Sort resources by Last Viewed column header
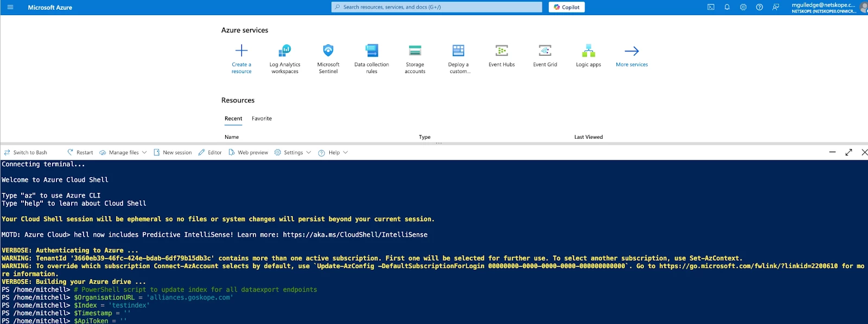868x324 pixels. coord(589,137)
